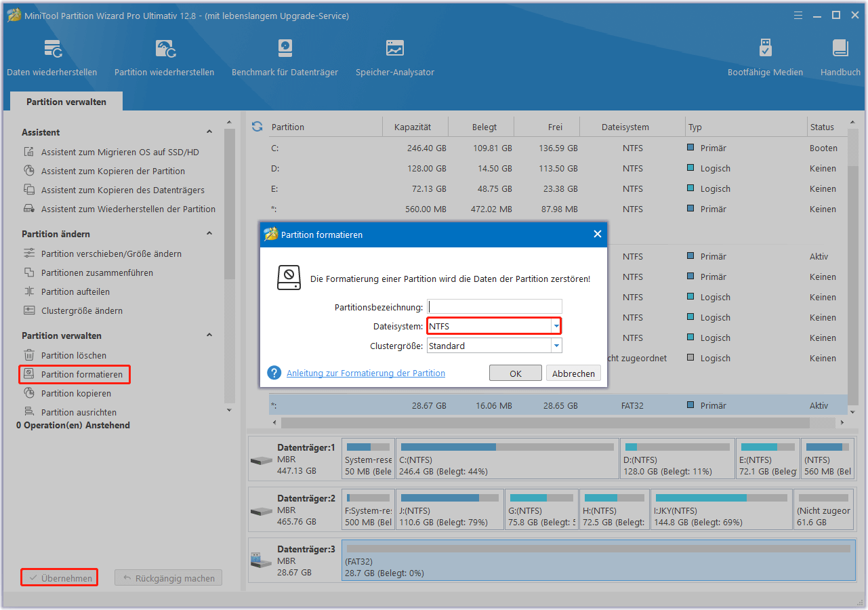Collapse the Partition ändern section

209,234
